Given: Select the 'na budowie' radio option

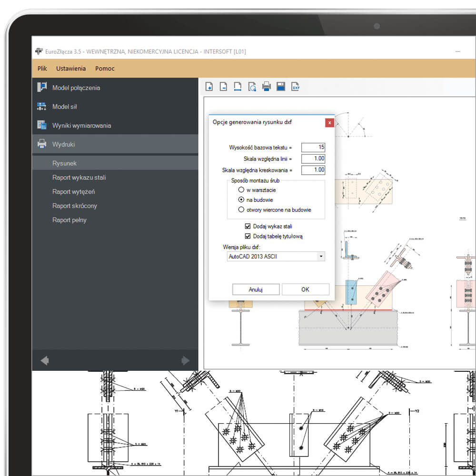Looking at the screenshot, I should [241, 200].
